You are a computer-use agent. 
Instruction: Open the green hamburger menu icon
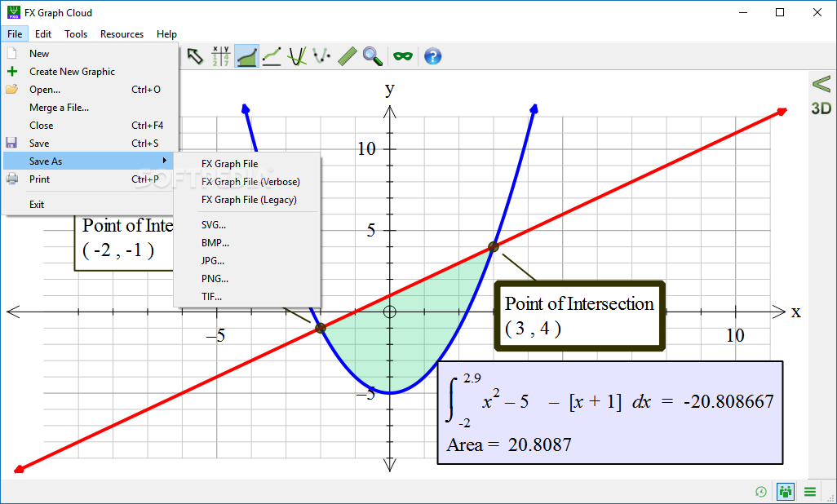click(x=810, y=492)
